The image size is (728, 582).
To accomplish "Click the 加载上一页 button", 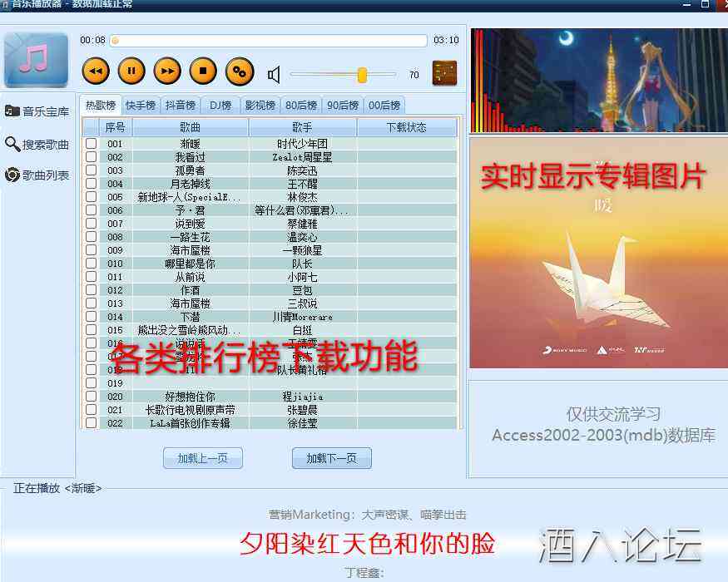I will pyautogui.click(x=203, y=458).
